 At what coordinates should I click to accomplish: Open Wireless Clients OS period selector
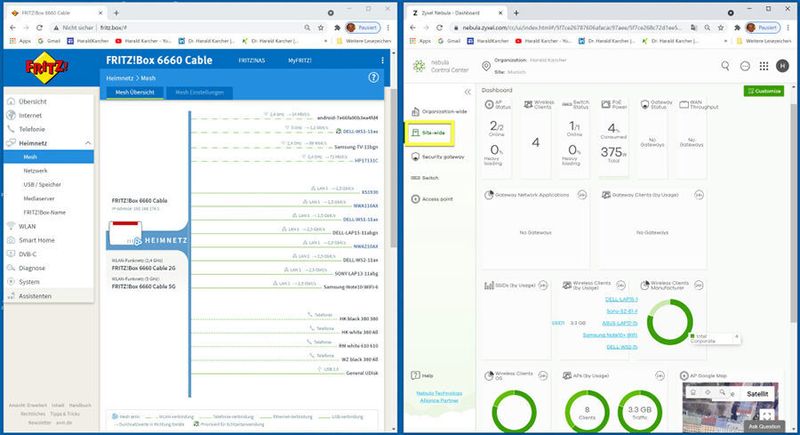point(543,376)
